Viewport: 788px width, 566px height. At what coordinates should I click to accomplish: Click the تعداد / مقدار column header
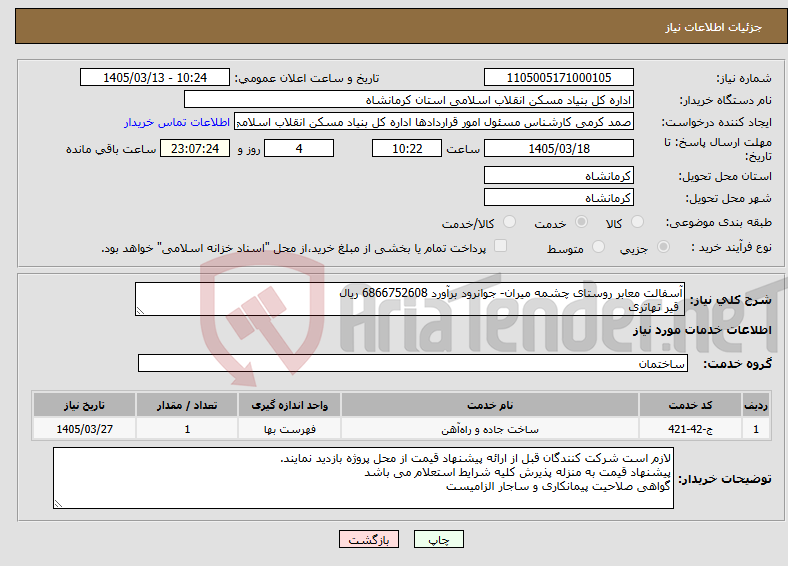187,405
